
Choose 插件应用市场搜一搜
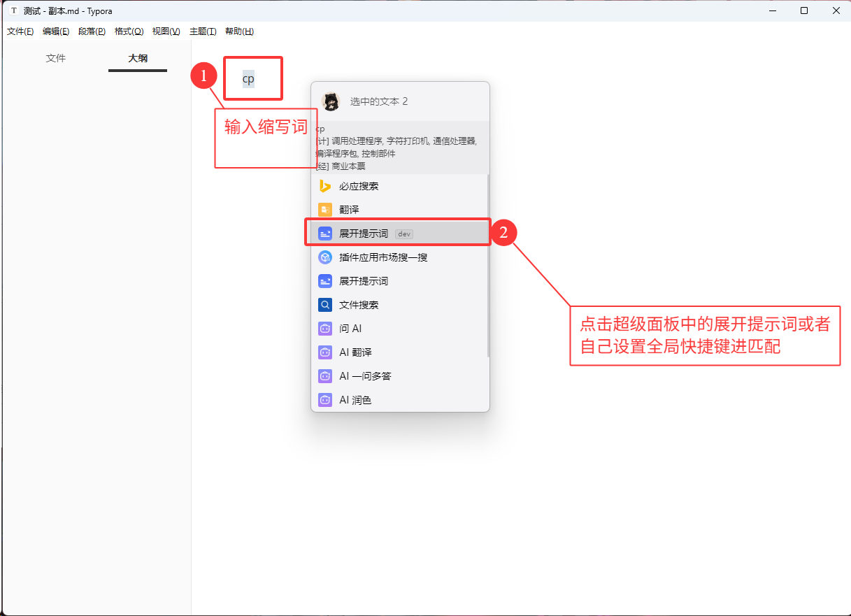(x=399, y=257)
